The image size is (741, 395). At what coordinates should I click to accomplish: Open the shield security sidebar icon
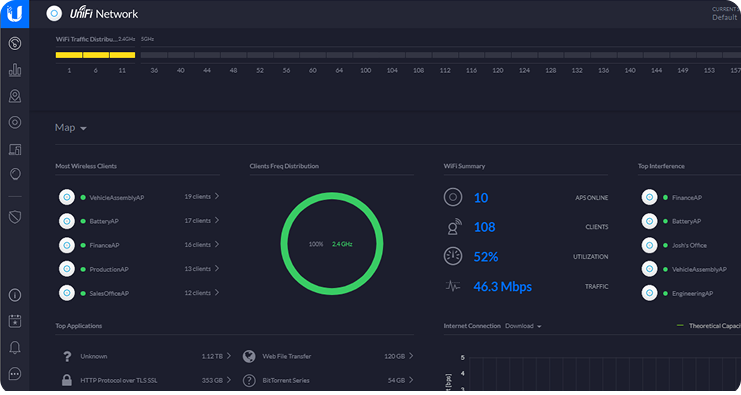pos(15,217)
